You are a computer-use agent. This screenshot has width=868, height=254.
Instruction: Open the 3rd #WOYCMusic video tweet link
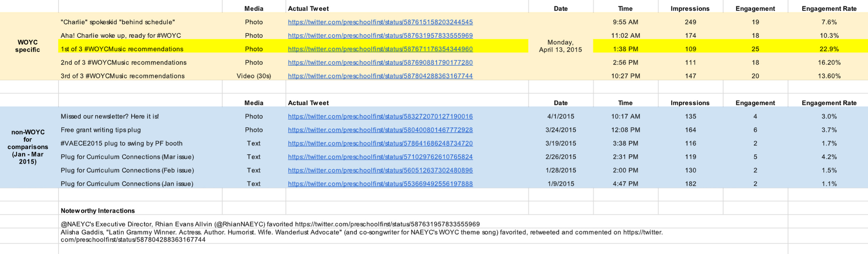point(380,76)
